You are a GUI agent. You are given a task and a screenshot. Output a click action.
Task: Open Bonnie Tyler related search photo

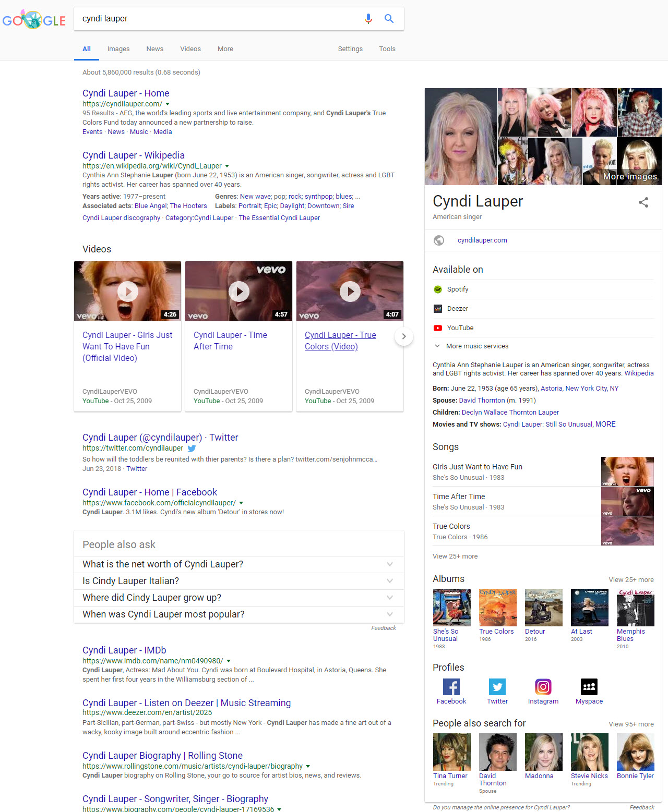pyautogui.click(x=636, y=752)
